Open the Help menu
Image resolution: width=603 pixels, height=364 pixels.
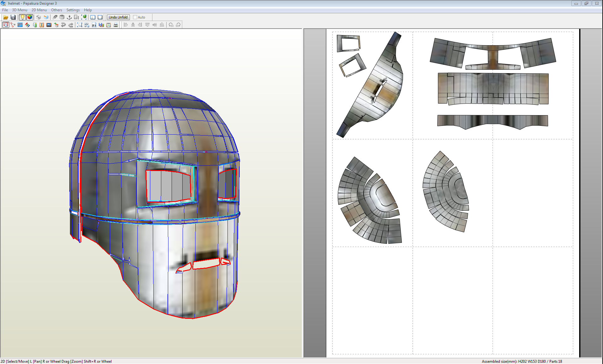88,10
